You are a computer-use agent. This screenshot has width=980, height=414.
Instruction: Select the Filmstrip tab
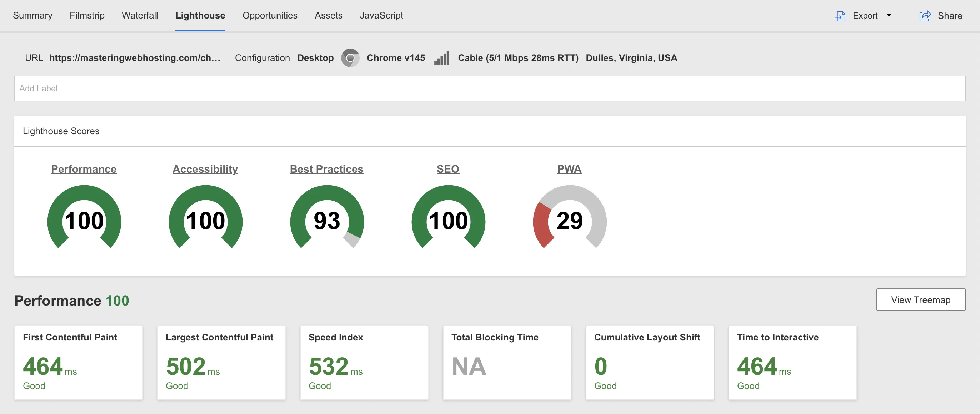[x=87, y=16]
